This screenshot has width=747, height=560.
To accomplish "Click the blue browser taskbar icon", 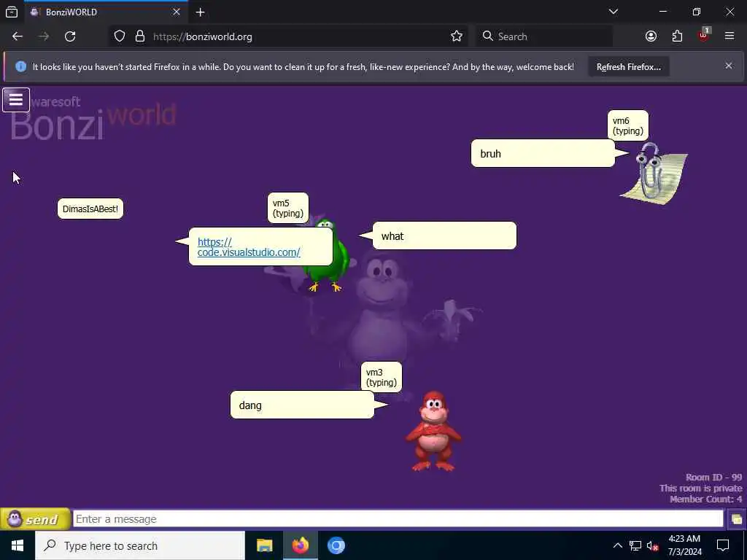I will coord(336,545).
